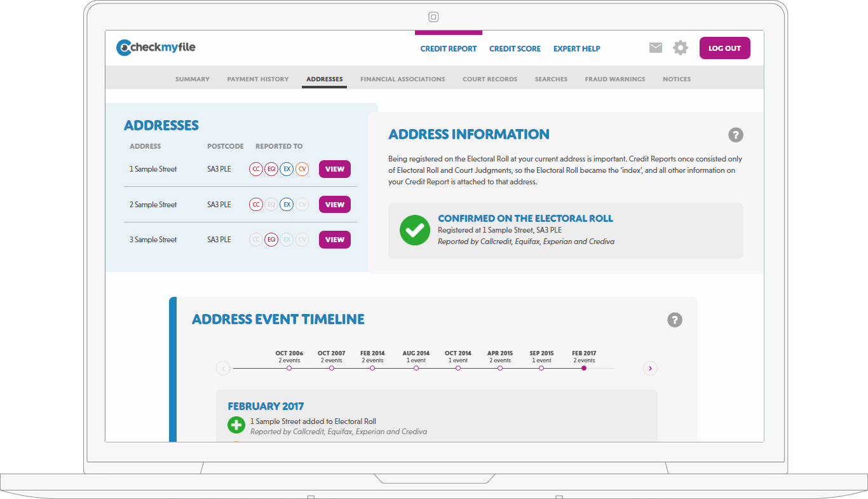Expand the timeline using the right chevron
Image resolution: width=868 pixels, height=499 pixels.
[650, 368]
